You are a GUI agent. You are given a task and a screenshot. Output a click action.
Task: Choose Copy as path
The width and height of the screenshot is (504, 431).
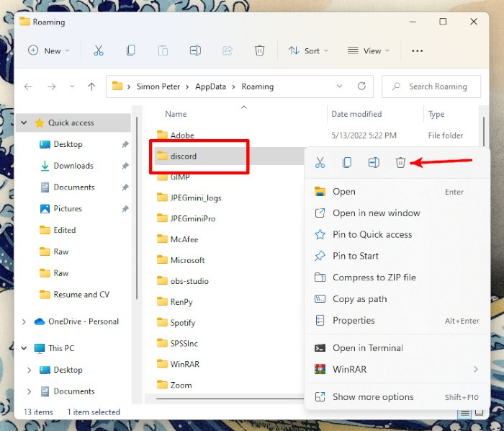click(397, 299)
